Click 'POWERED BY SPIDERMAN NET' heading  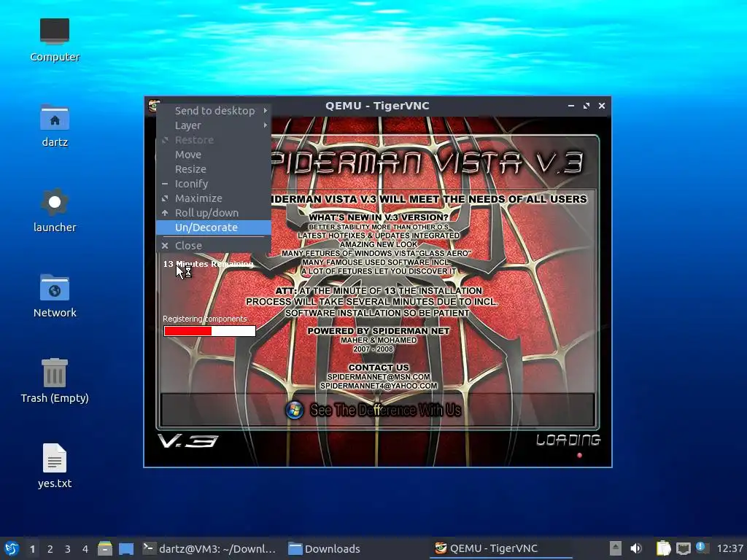379,331
